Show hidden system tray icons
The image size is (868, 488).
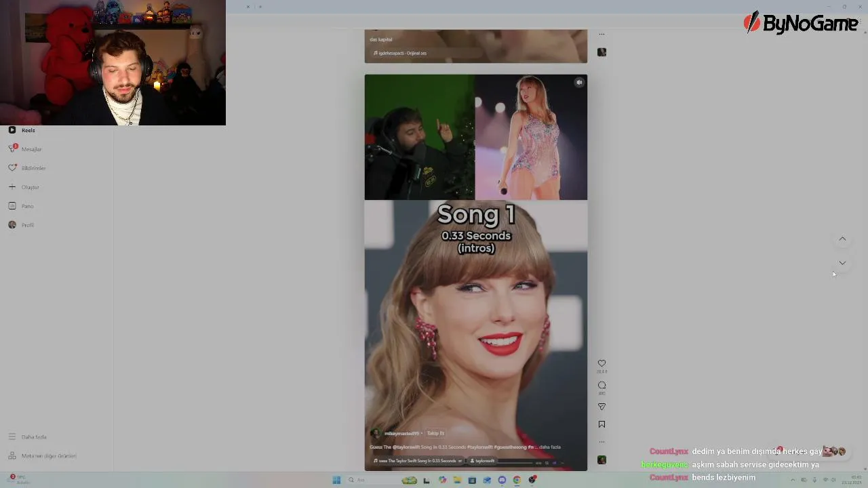pos(793,480)
